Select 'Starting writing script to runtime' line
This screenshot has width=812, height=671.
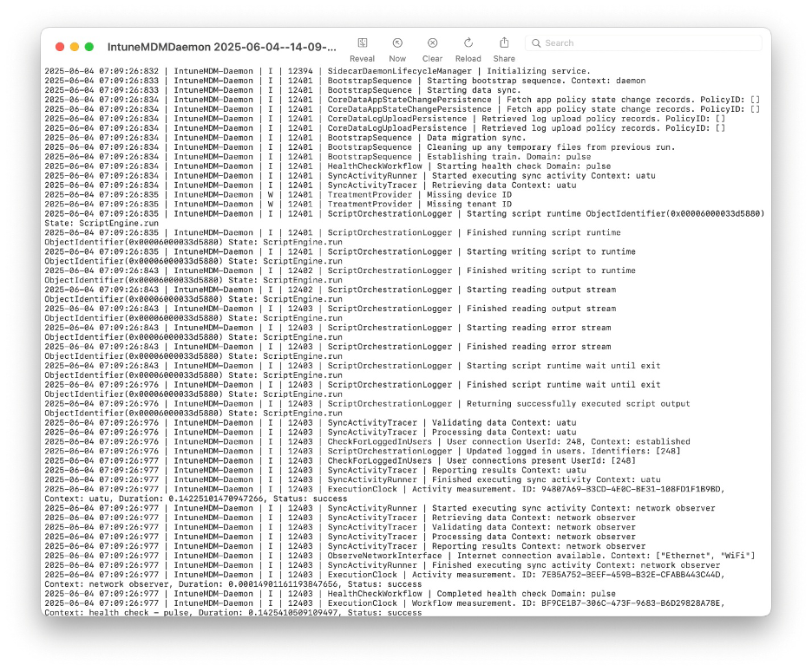340,257
